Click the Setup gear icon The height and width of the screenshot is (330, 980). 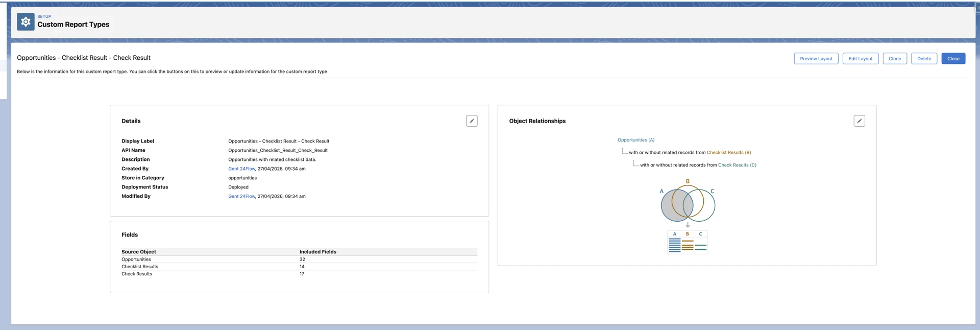click(26, 22)
